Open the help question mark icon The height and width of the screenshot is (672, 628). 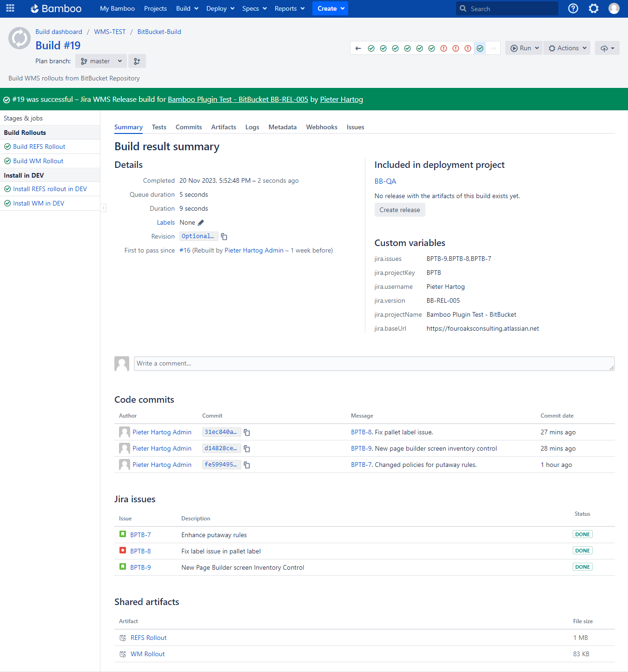(x=573, y=8)
